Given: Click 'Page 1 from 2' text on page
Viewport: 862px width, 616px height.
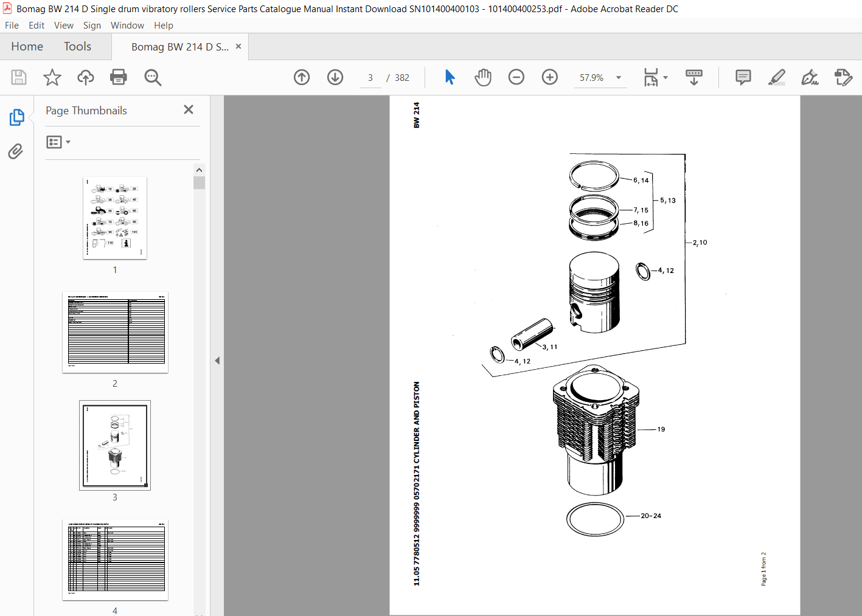Looking at the screenshot, I should pos(764,569).
